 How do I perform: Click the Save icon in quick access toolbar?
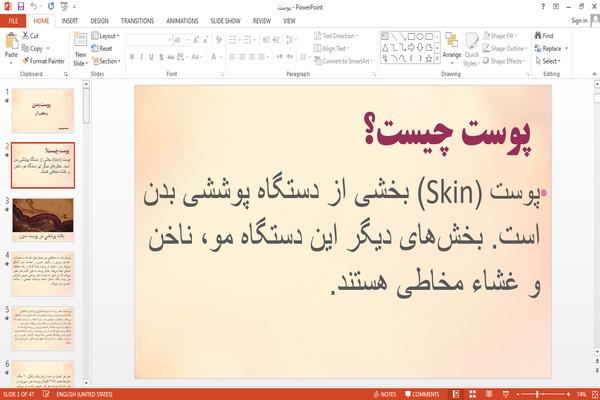pos(21,6)
